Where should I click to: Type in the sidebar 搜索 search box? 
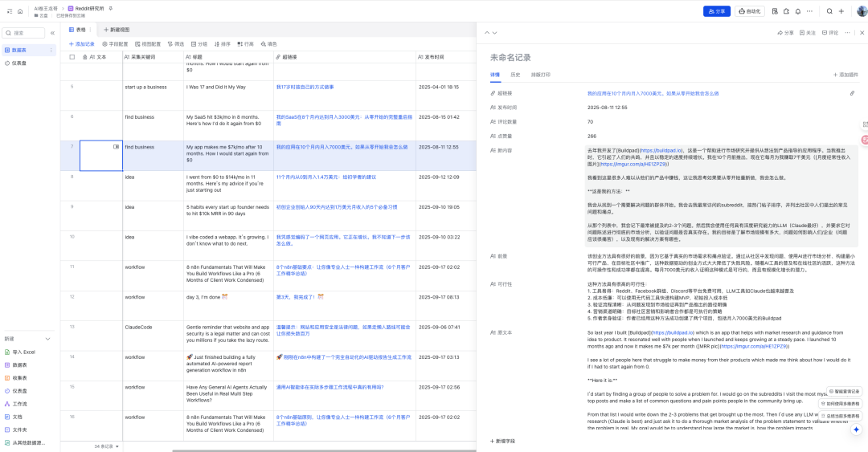pos(24,33)
